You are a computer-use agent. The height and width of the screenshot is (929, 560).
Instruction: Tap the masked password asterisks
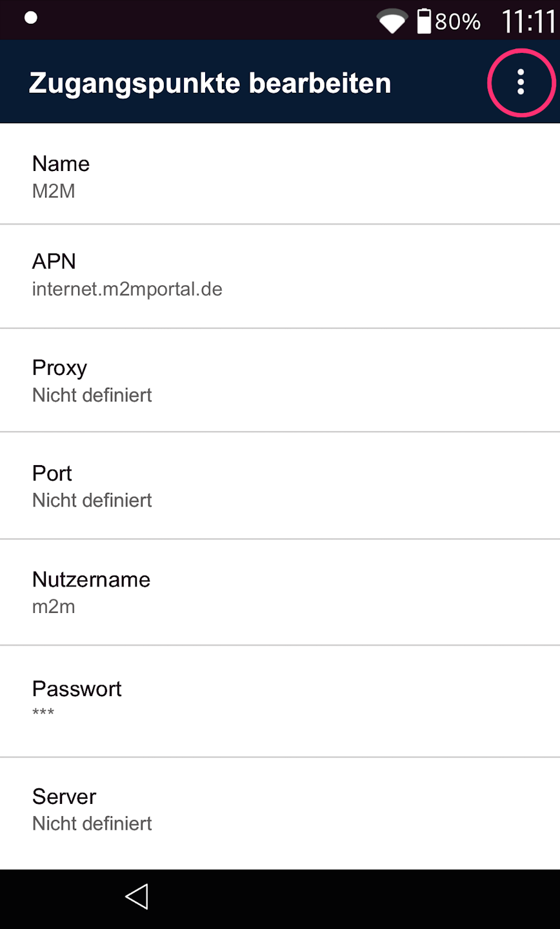(x=43, y=713)
